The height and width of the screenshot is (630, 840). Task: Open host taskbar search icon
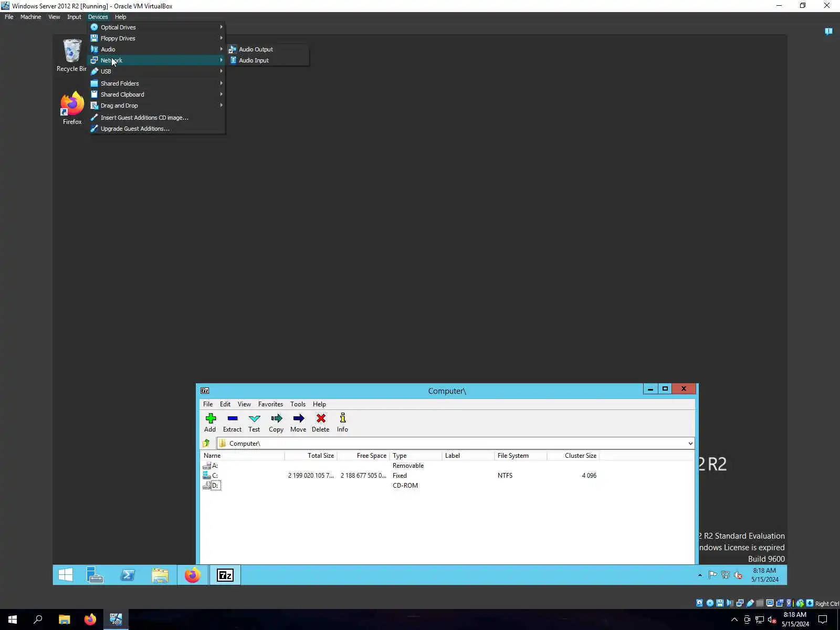click(x=38, y=619)
